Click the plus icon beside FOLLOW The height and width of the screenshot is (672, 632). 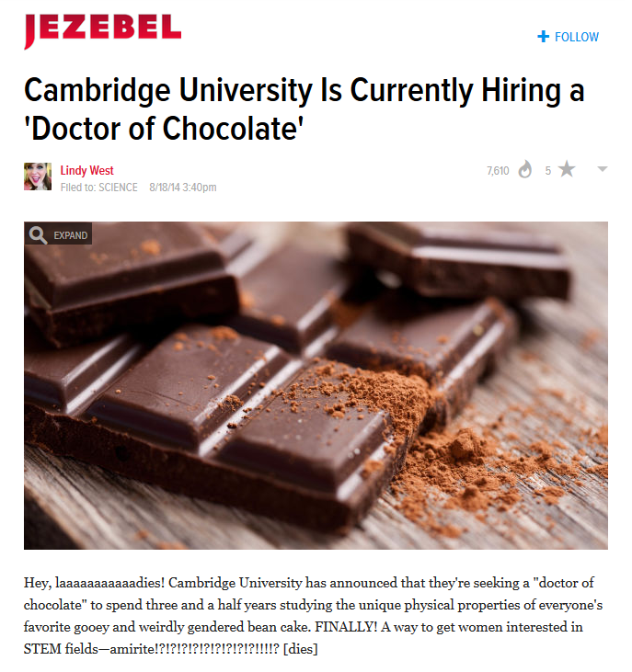(x=543, y=37)
